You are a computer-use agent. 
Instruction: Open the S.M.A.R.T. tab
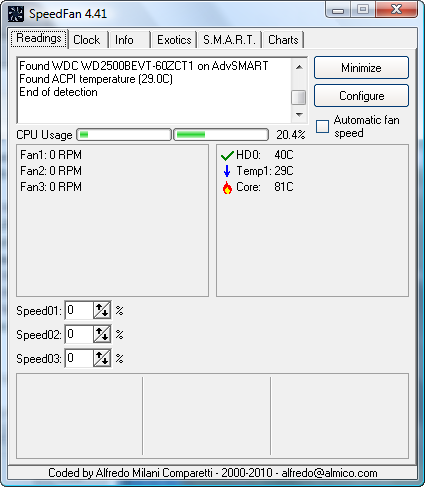pyautogui.click(x=229, y=40)
